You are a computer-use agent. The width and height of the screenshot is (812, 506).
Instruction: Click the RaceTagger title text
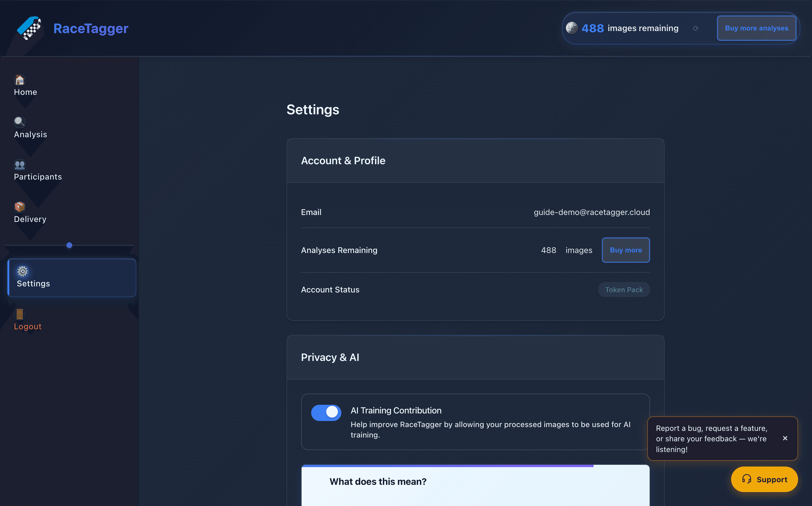pyautogui.click(x=91, y=28)
